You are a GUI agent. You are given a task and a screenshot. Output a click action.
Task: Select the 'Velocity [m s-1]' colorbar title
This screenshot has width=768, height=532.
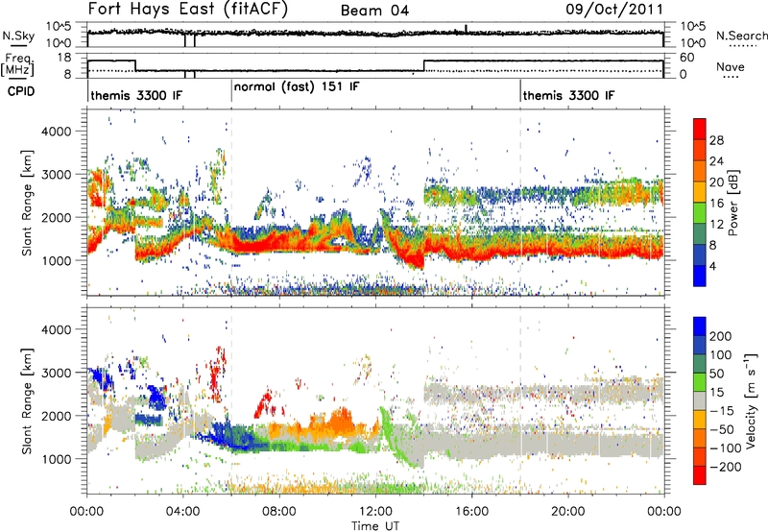[x=751, y=400]
